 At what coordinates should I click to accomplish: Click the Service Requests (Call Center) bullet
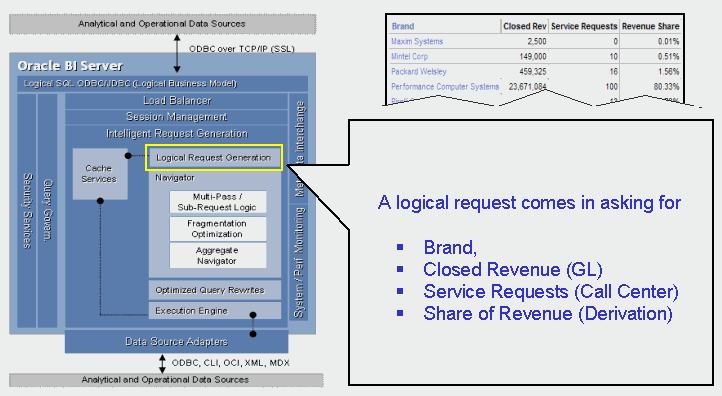tap(551, 292)
